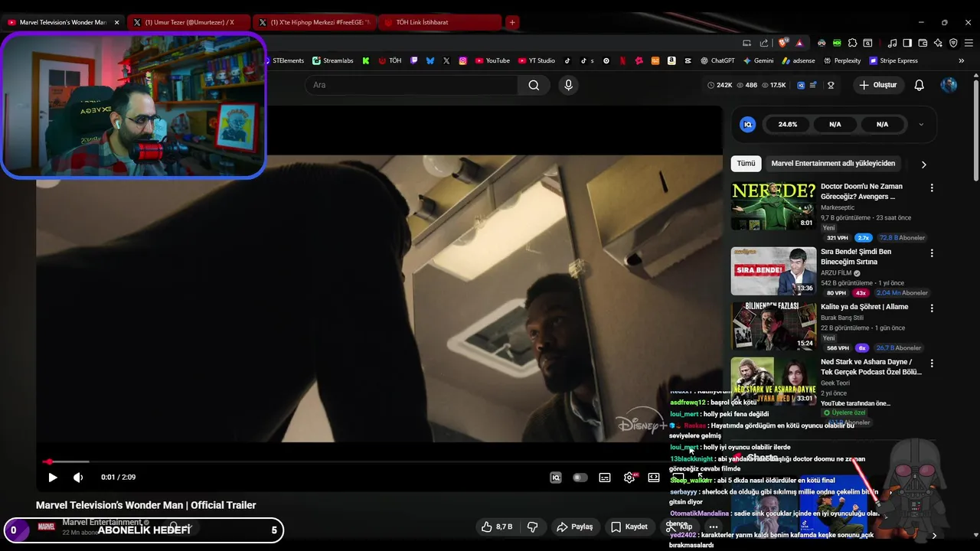Switch to TÖH Link İstihbarat tab
Screen dimensions: 980x551
pos(439,22)
